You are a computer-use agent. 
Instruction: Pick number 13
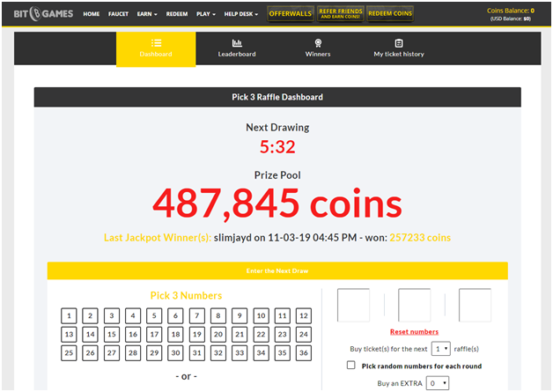coord(69,334)
